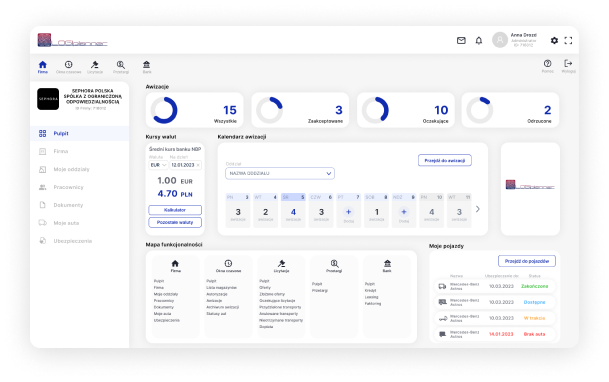This screenshot has width=609, height=382.
Task: Open the Pomoc help icon
Action: pos(548,63)
